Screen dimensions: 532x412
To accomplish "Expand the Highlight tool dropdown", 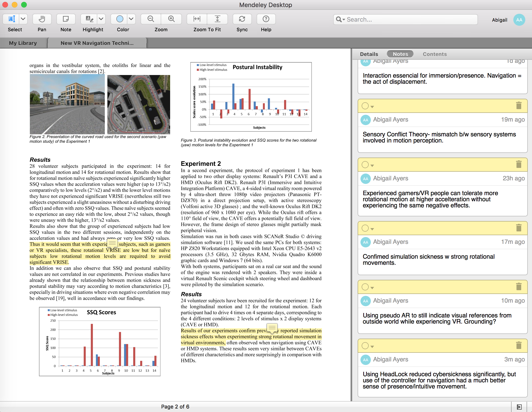I will (x=101, y=19).
